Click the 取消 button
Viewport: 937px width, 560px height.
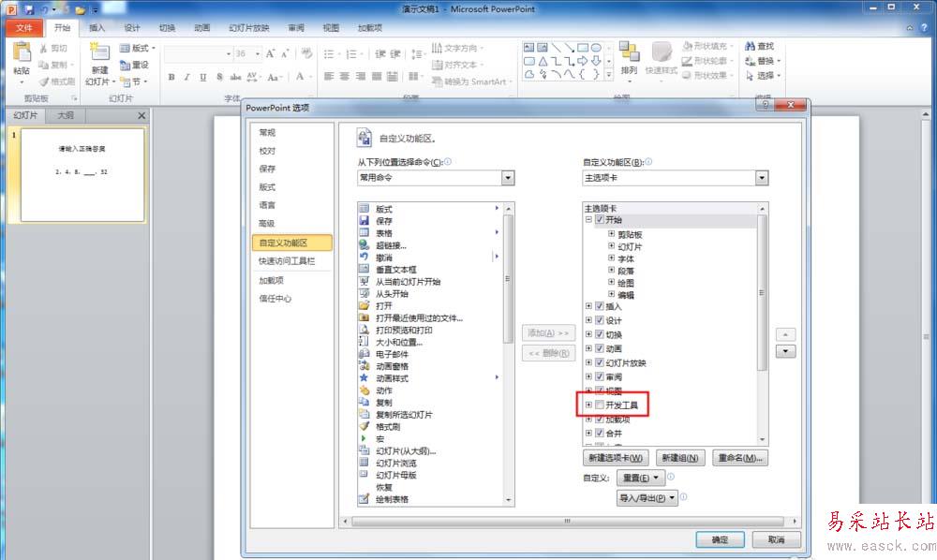coord(776,539)
